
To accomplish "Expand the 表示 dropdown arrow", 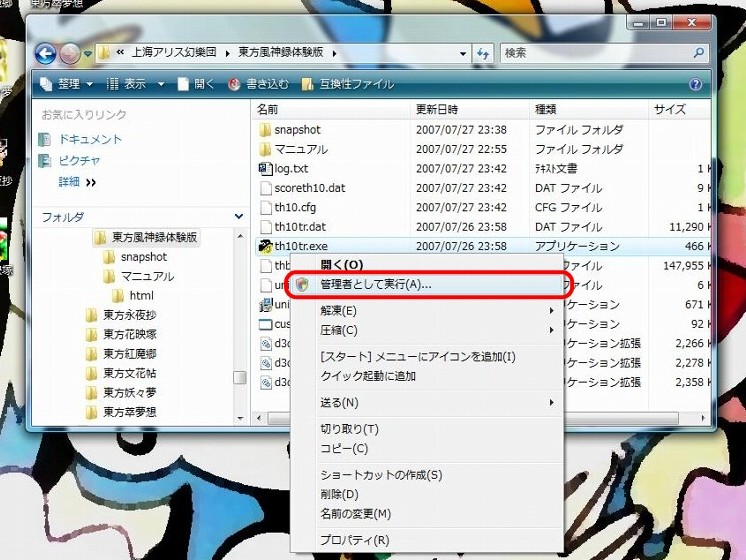I will tap(161, 84).
